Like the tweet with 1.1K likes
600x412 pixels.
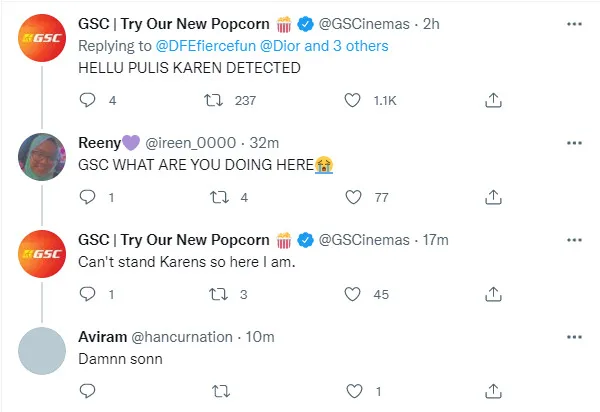point(352,100)
